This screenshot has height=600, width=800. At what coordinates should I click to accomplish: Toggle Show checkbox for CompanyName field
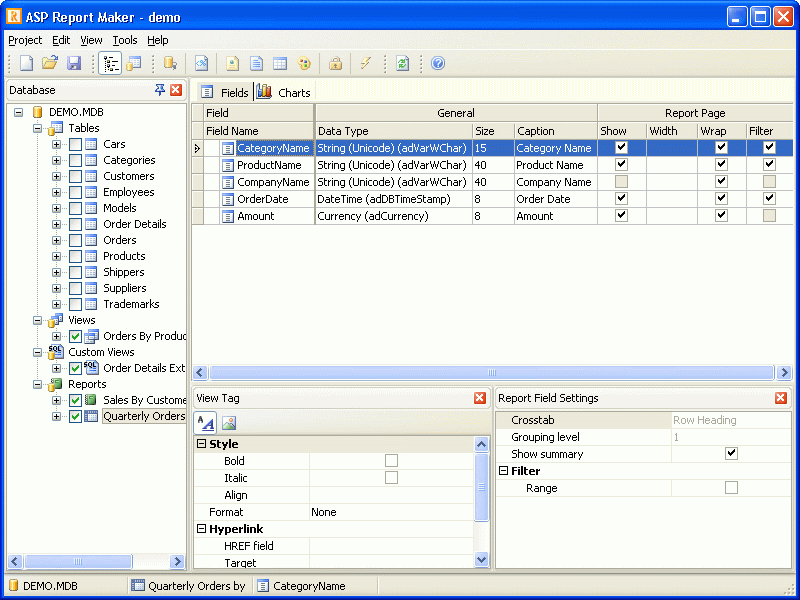(621, 182)
